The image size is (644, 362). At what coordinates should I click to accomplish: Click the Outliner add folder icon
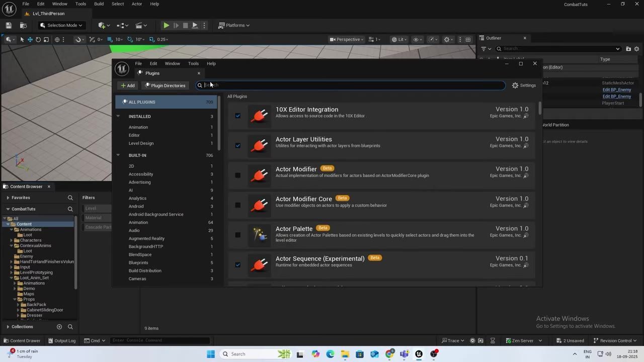pyautogui.click(x=628, y=49)
